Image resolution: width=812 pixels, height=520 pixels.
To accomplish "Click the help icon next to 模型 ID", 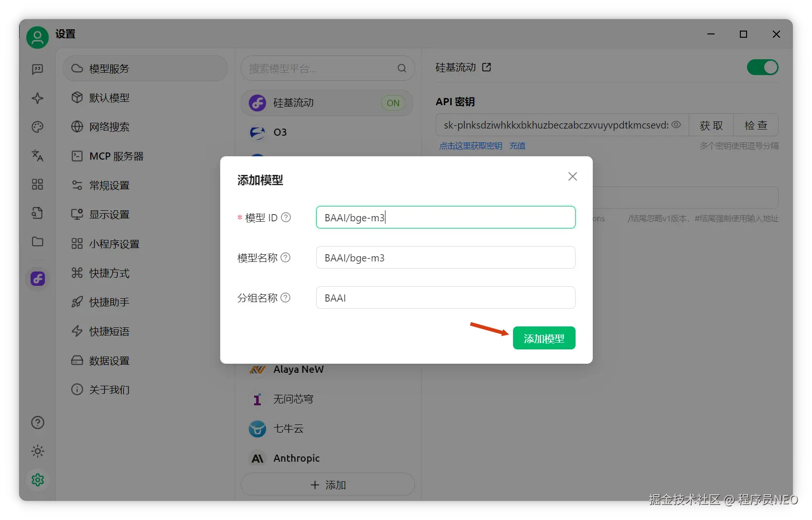I will tap(286, 217).
